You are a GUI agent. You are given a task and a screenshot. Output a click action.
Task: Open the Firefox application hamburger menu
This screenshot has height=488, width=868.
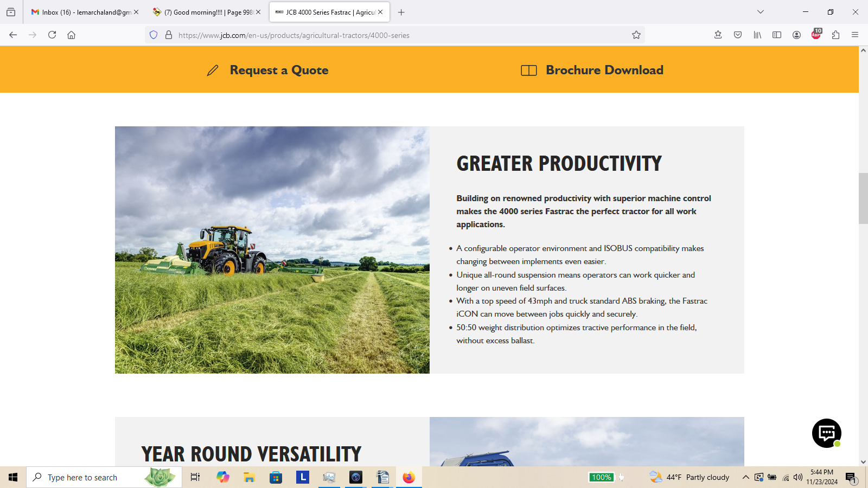[855, 35]
